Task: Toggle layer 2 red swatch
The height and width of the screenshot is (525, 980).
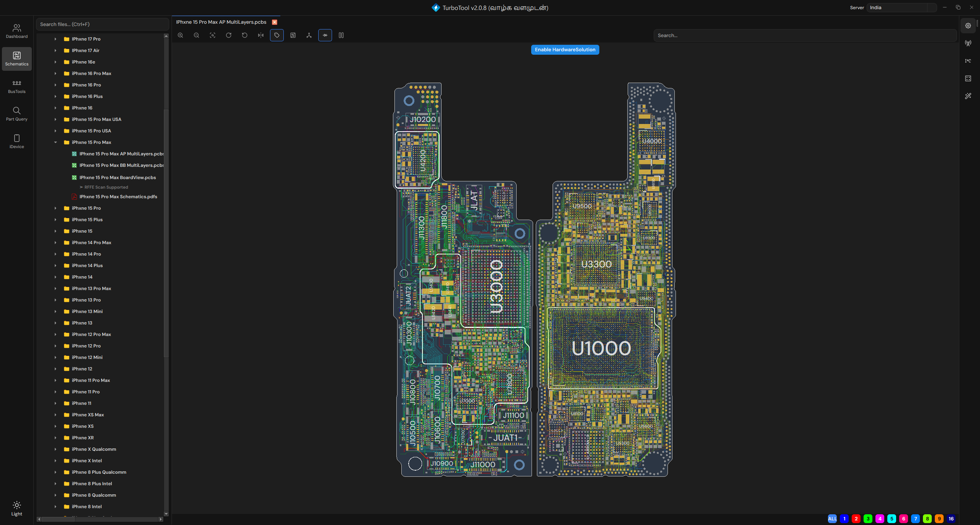Action: (x=856, y=519)
